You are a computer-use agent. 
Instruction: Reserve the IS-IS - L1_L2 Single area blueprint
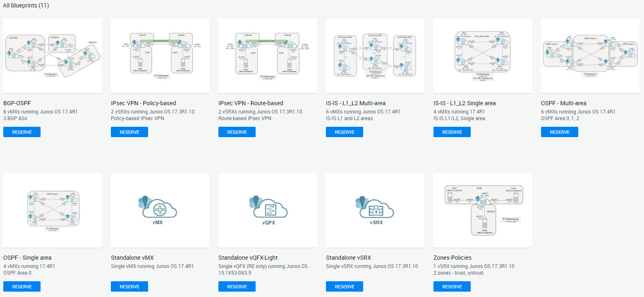click(x=452, y=132)
